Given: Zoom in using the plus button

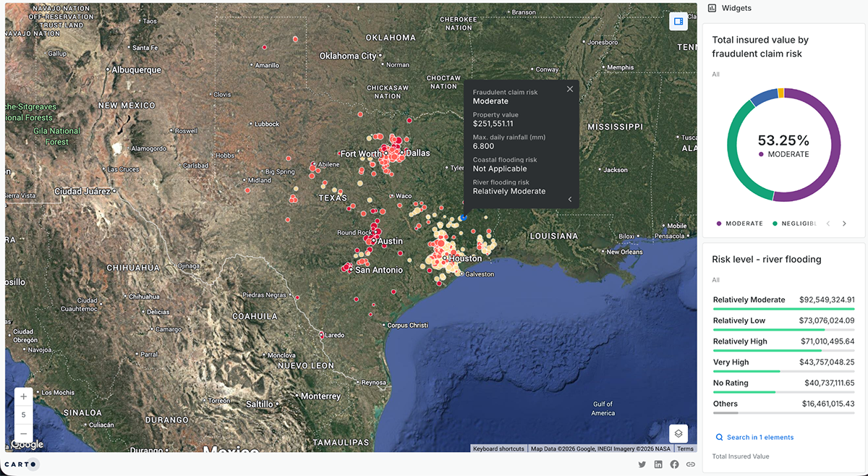Looking at the screenshot, I should pos(23,396).
